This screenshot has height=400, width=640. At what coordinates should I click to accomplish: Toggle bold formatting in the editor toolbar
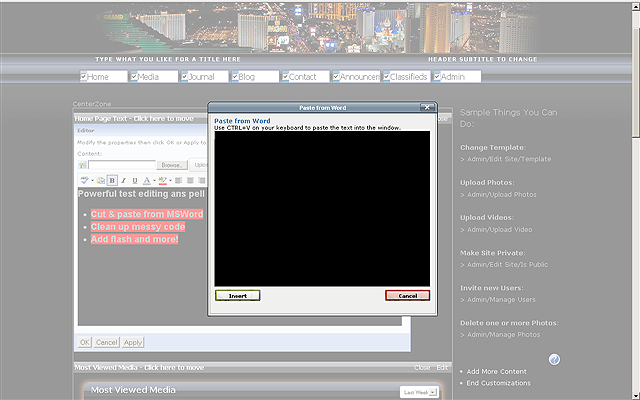click(112, 180)
